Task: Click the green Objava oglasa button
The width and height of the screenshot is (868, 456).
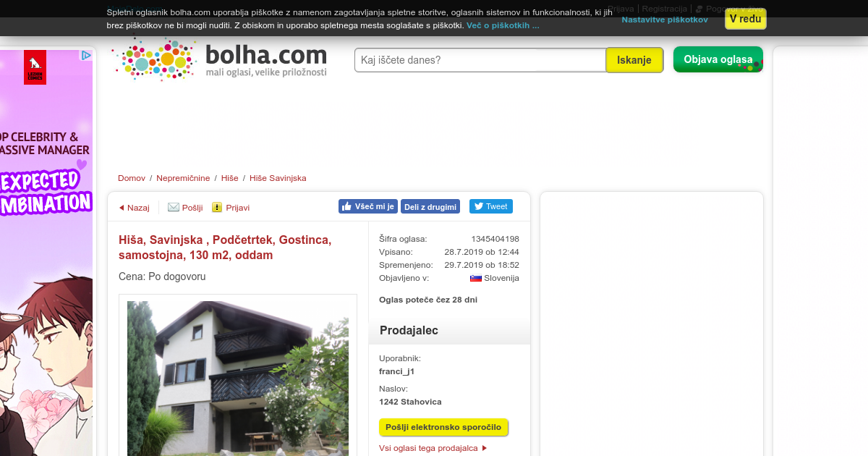Action: pyautogui.click(x=718, y=59)
